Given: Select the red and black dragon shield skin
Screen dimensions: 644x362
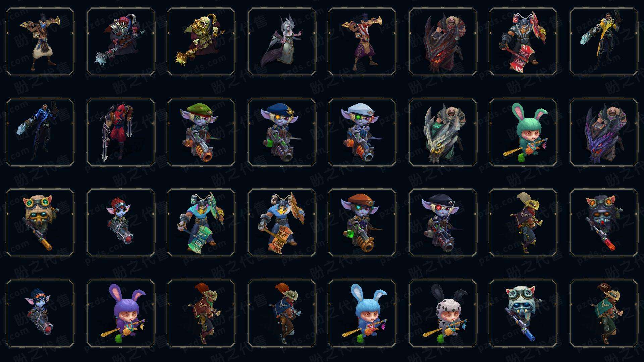Looking at the screenshot, I should [x=443, y=42].
